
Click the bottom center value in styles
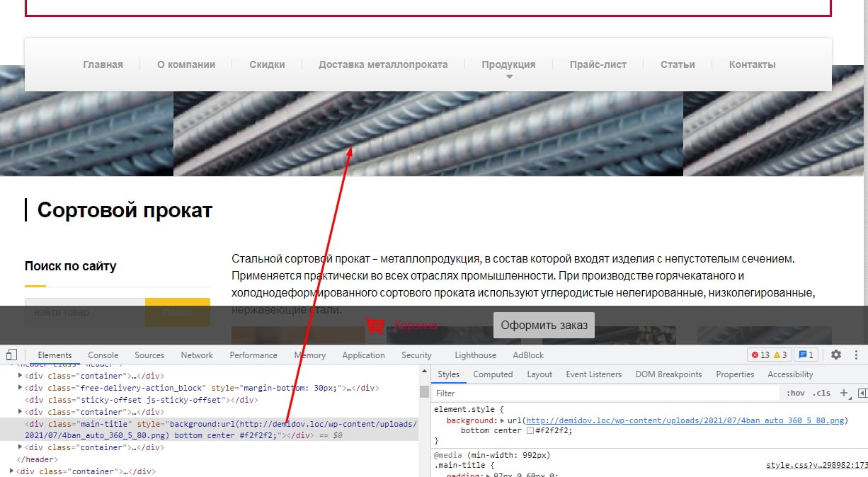coord(491,430)
